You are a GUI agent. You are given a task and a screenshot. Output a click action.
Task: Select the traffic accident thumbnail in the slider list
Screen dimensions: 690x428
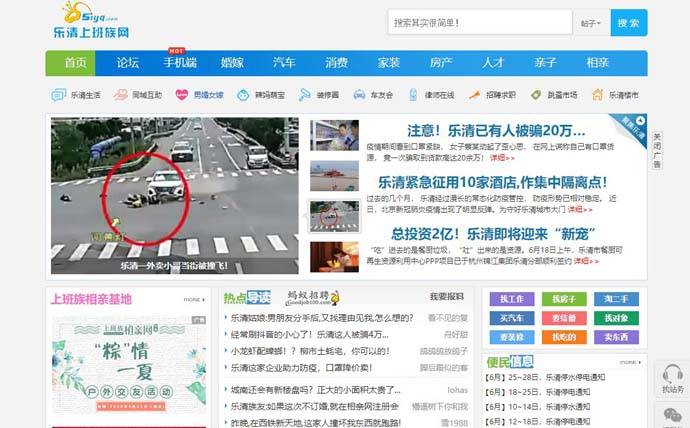click(x=334, y=216)
